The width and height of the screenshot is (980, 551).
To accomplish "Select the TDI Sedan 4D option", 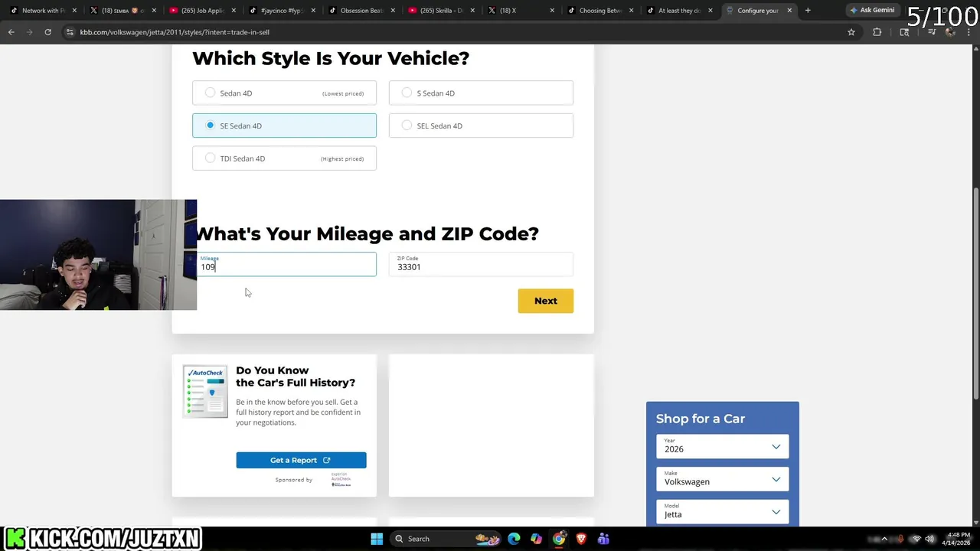I will tap(284, 158).
